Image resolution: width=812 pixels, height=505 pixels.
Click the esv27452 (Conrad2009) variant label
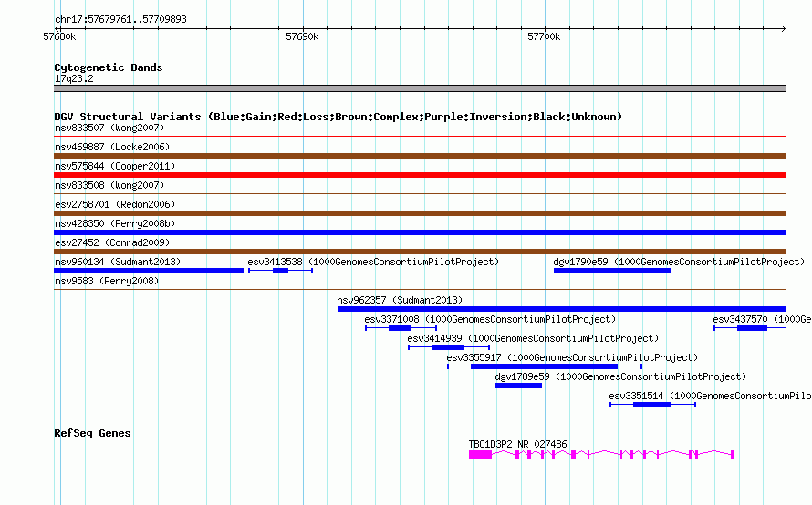point(112,242)
